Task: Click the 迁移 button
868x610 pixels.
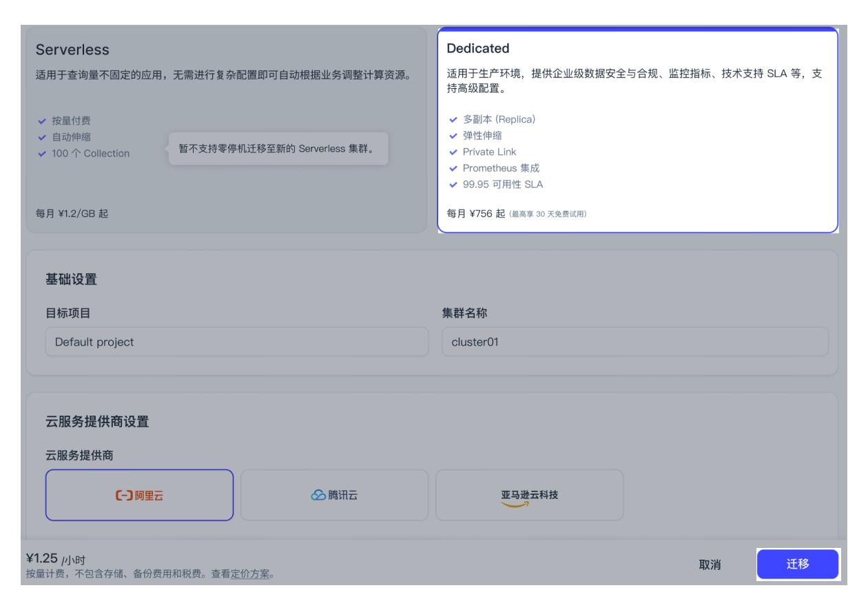Action: (798, 564)
